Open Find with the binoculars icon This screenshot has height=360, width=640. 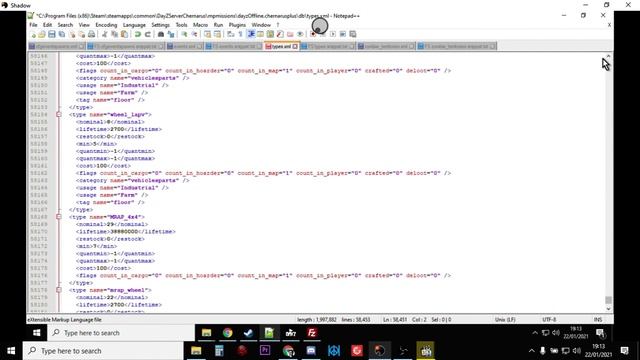pyautogui.click(x=161, y=34)
